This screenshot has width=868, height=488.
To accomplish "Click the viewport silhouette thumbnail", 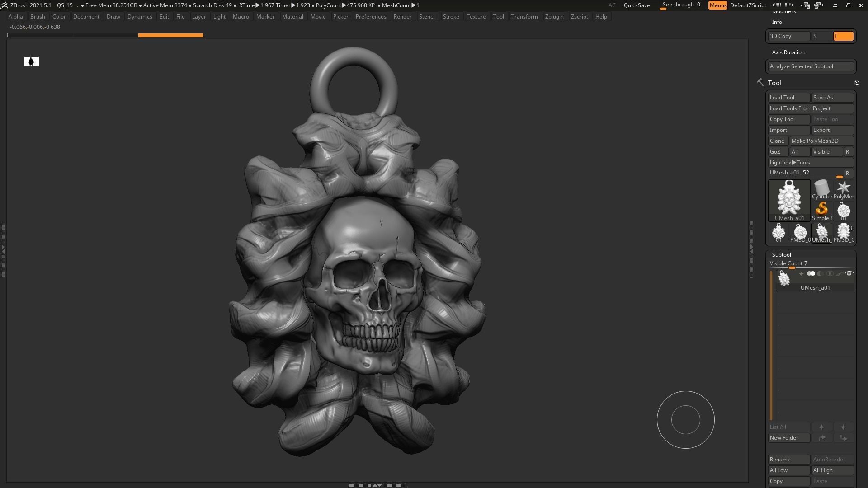I will pyautogui.click(x=32, y=61).
